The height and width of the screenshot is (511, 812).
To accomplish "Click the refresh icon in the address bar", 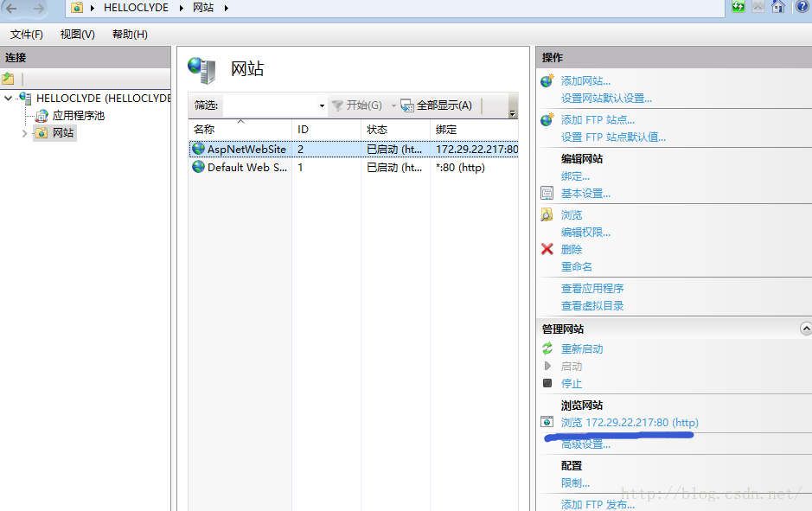I will 738,7.
